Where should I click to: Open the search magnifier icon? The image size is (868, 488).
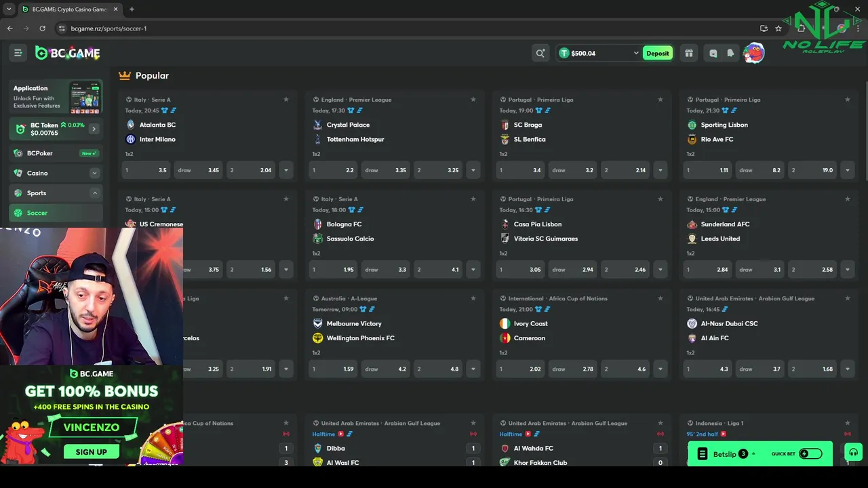pos(540,53)
